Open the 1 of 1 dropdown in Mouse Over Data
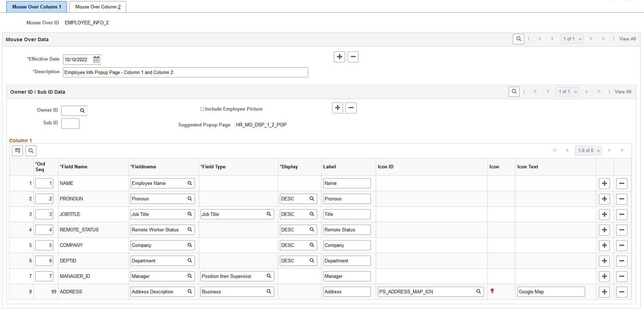Image resolution: width=644 pixels, height=312 pixels. (x=572, y=39)
